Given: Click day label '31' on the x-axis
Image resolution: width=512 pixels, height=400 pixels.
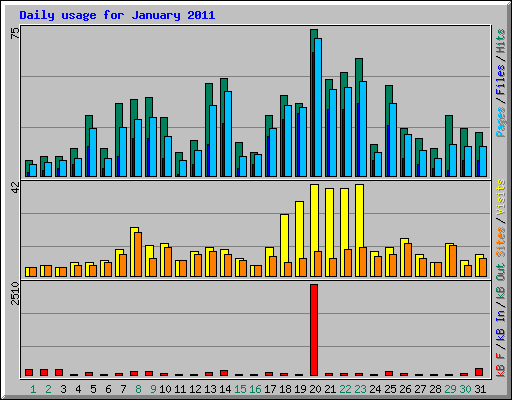Looking at the screenshot, I should (x=480, y=389).
